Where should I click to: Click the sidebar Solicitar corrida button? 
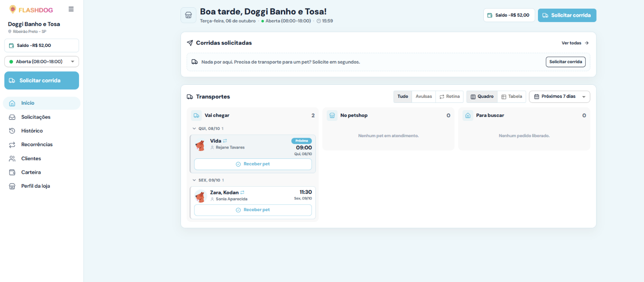(42, 80)
